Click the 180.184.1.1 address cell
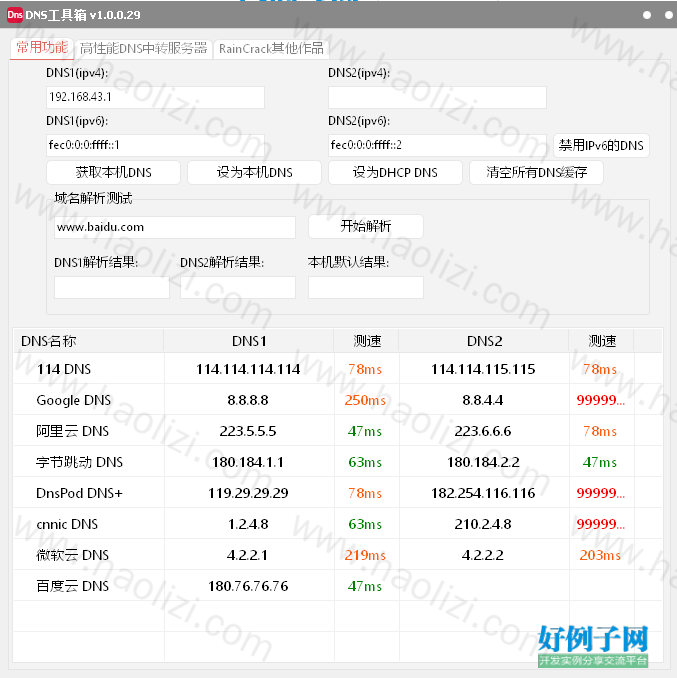Image resolution: width=677 pixels, height=678 pixels. pyautogui.click(x=248, y=462)
